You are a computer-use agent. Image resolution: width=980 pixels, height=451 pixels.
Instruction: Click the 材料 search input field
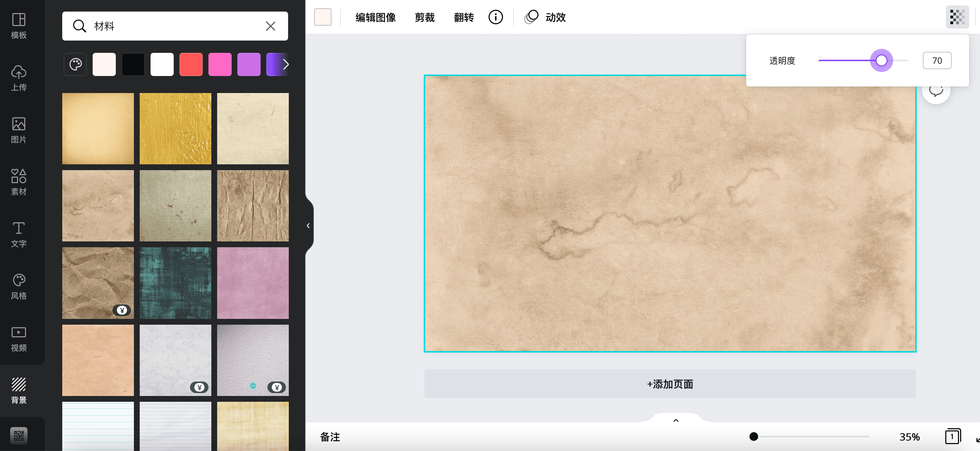pos(175,26)
